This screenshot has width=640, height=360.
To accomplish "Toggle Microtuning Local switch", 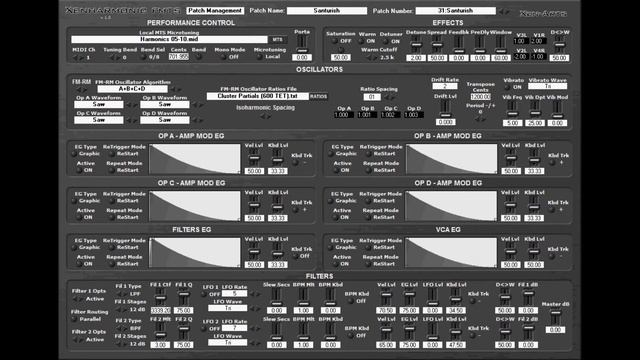I will 260,57.
